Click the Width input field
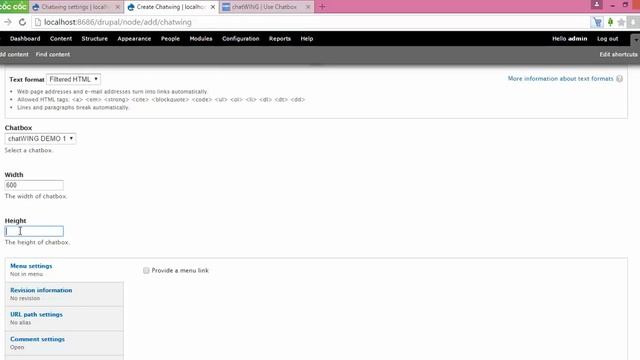 pos(34,185)
